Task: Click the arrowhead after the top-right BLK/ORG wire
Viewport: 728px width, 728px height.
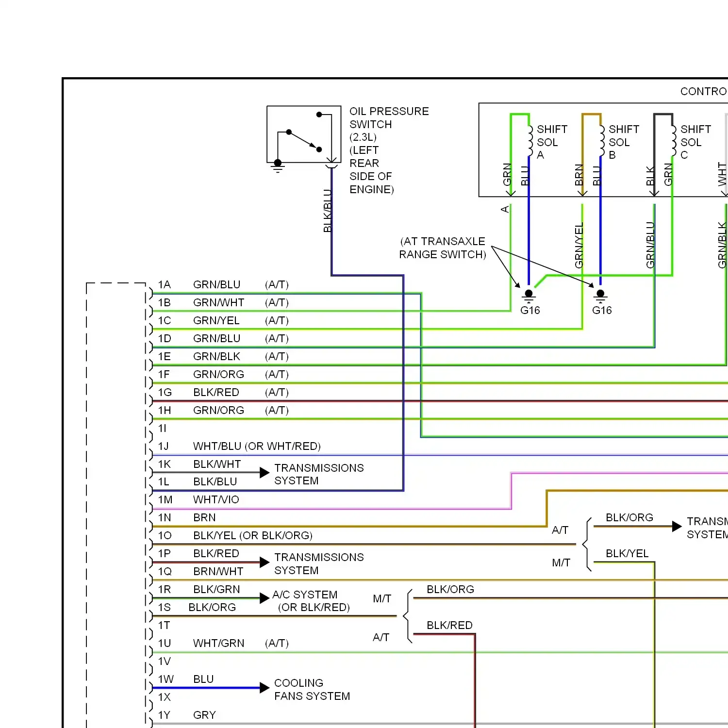Action: pyautogui.click(x=677, y=526)
